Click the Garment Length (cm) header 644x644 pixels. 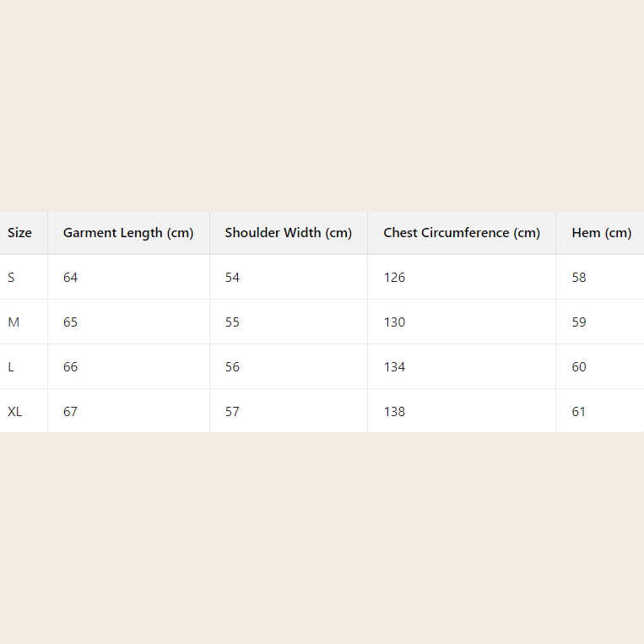128,233
